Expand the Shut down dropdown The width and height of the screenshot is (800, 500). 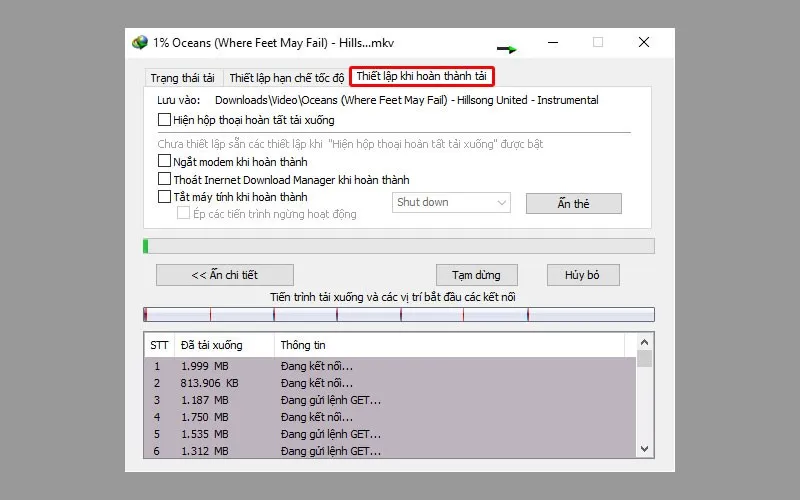(452, 203)
